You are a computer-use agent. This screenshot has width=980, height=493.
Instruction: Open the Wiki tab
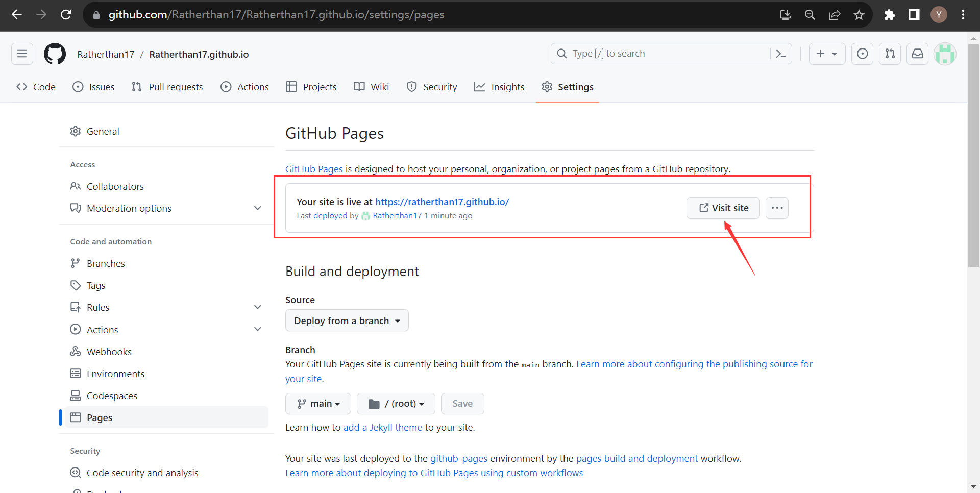(x=371, y=87)
